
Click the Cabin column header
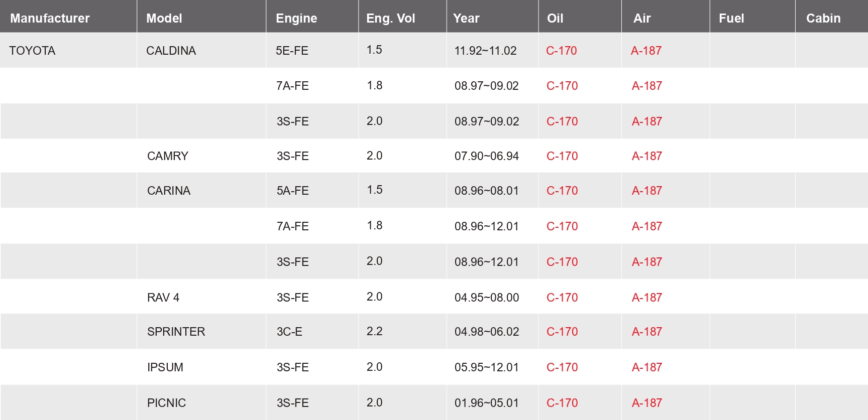[823, 19]
